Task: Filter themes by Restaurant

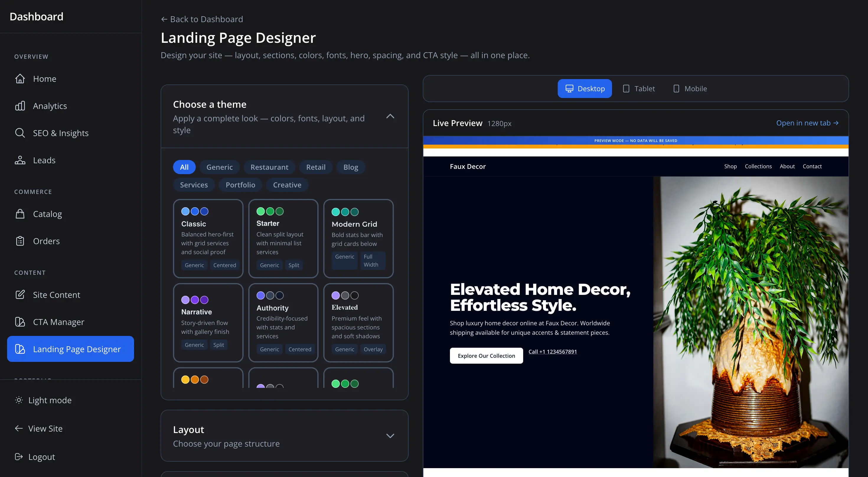Action: (x=269, y=167)
